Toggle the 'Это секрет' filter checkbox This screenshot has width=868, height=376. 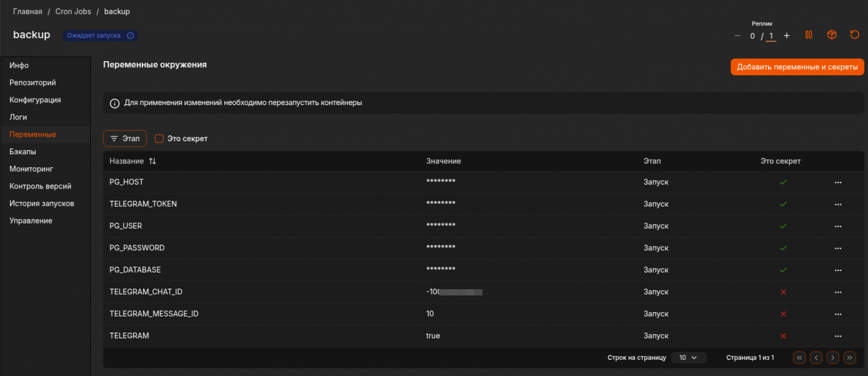(x=159, y=138)
